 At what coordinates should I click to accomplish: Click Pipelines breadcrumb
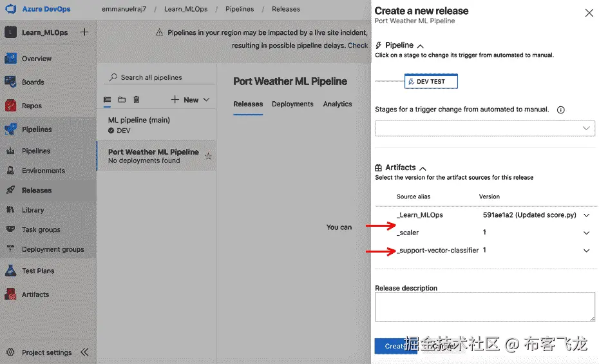pyautogui.click(x=240, y=9)
